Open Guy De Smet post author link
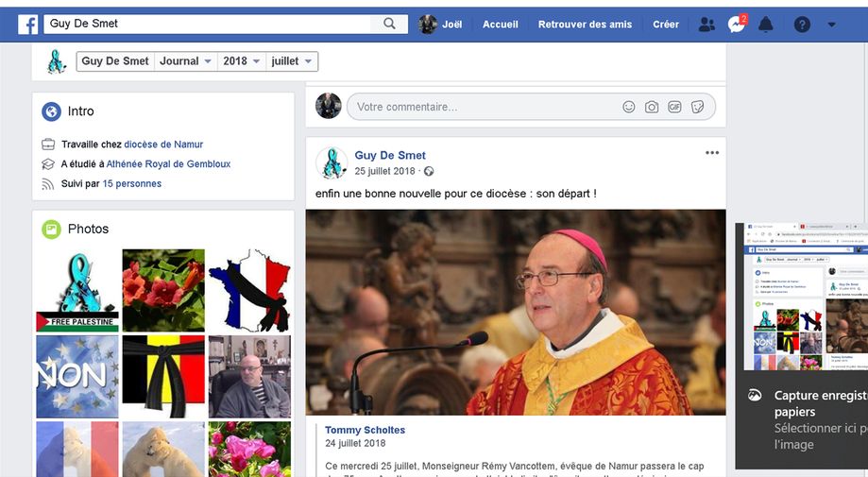Screen dimensions: 868x477 tap(390, 156)
